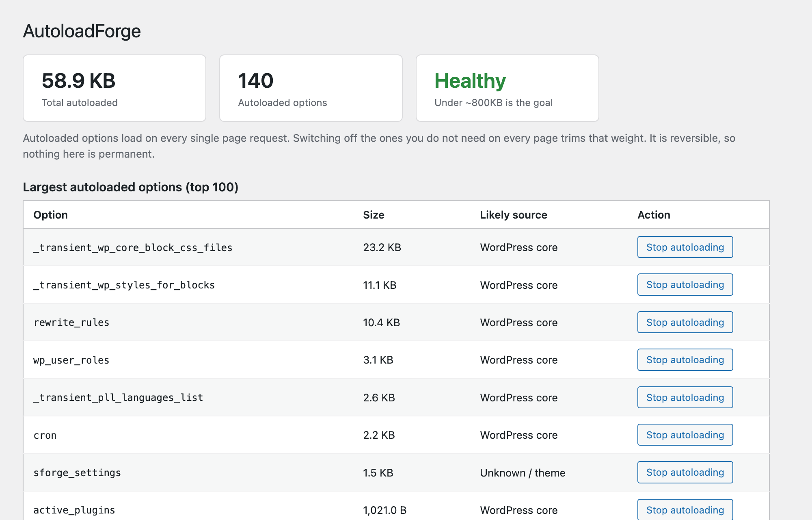
Task: Click the active_plugins option name
Action: pos(74,510)
